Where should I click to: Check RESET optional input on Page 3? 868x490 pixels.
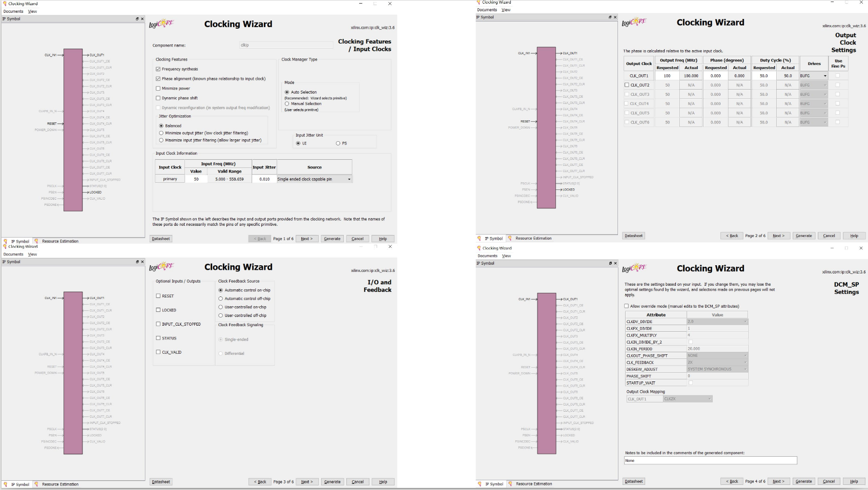[158, 296]
